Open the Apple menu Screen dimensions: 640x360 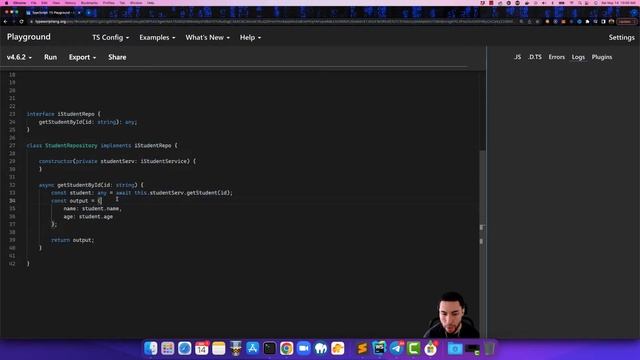(6, 3)
